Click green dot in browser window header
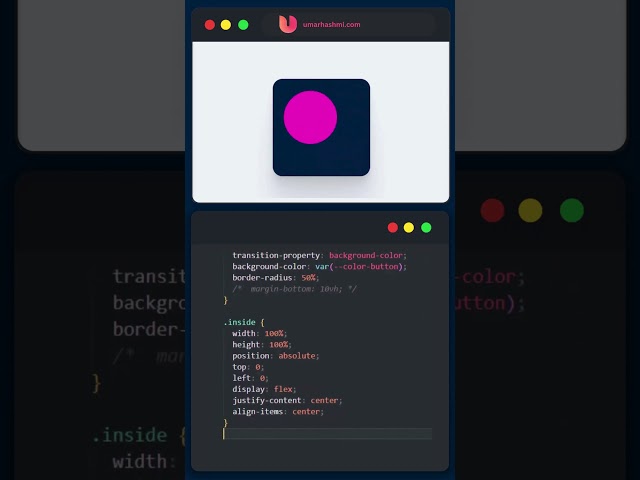This screenshot has width=640, height=480. (243, 25)
